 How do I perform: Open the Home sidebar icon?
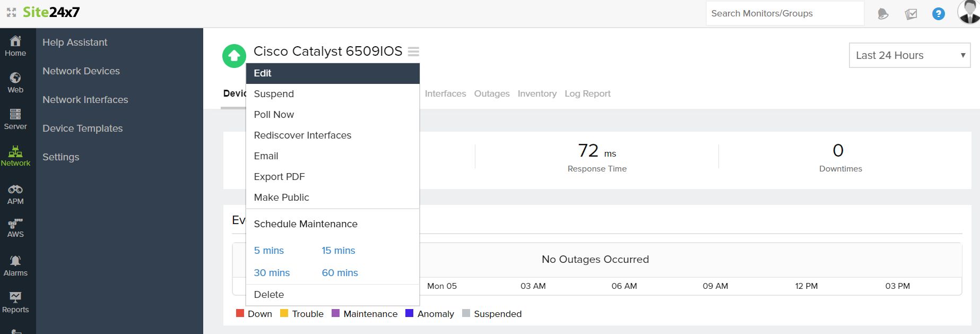pos(15,46)
